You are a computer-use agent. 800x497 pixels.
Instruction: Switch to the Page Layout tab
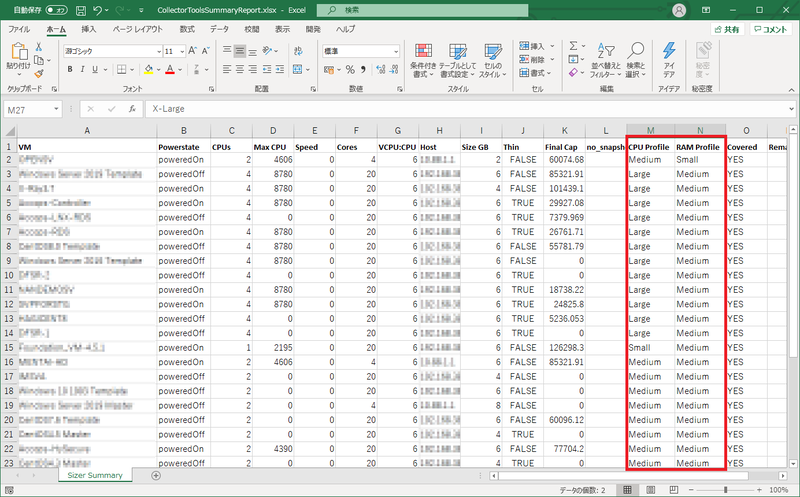pyautogui.click(x=137, y=29)
